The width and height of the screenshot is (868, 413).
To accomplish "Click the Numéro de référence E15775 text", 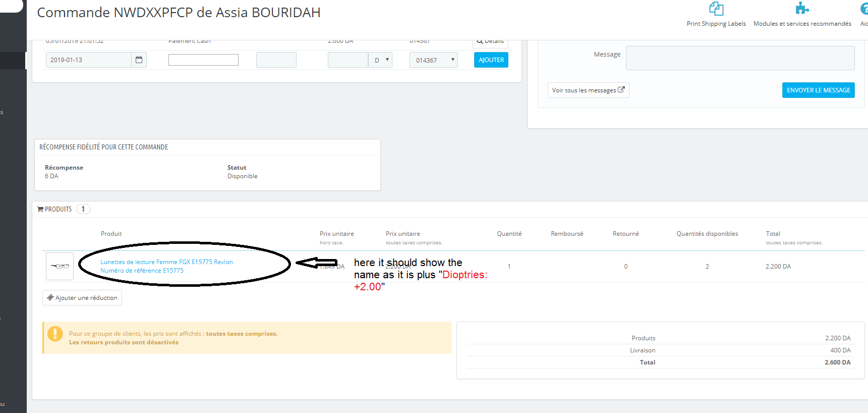I will [142, 271].
